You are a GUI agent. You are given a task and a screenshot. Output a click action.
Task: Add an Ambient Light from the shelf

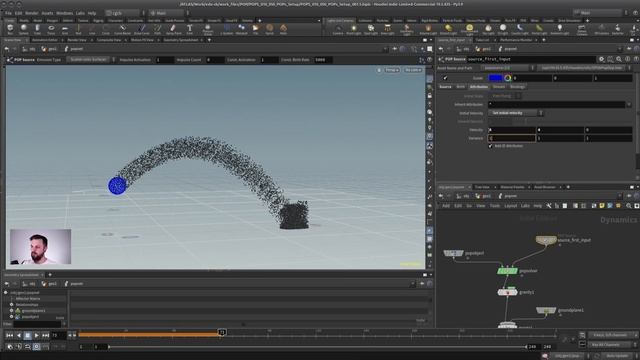pyautogui.click(x=559, y=29)
